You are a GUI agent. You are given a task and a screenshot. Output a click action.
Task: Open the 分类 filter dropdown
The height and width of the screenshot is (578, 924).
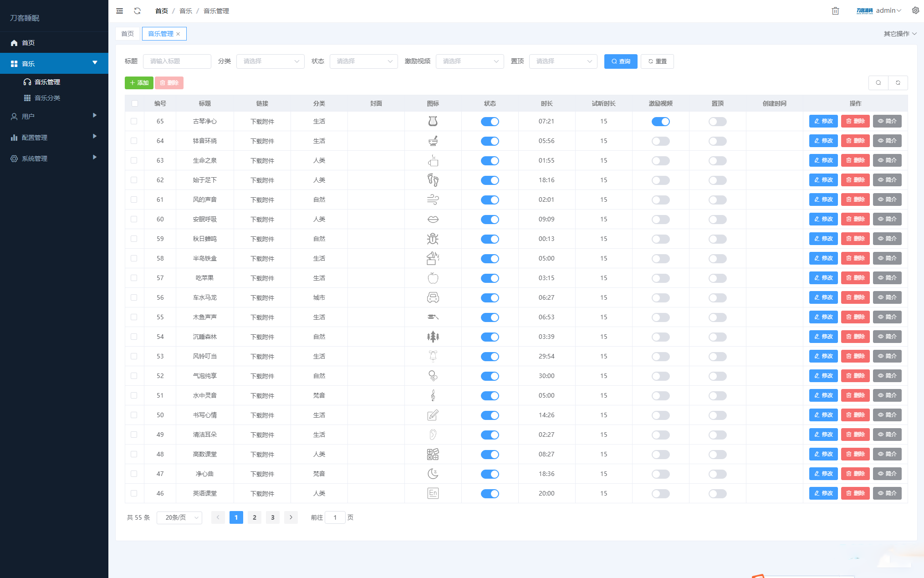270,61
